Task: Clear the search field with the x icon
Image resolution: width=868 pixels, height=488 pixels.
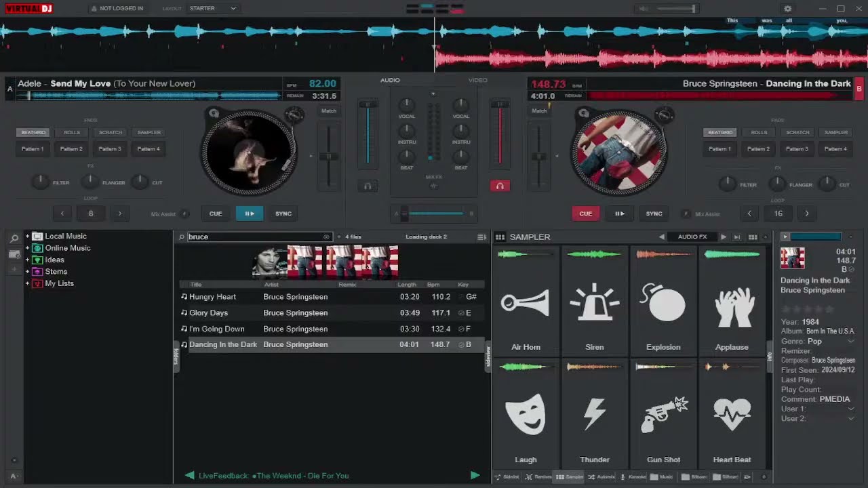Action: click(x=326, y=237)
